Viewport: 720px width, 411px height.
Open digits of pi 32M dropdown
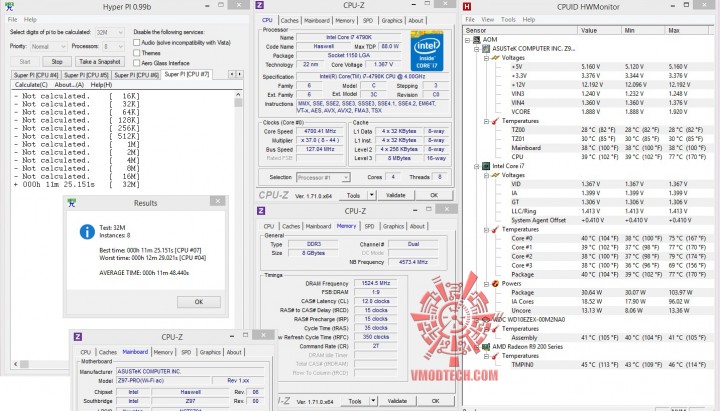(x=109, y=32)
